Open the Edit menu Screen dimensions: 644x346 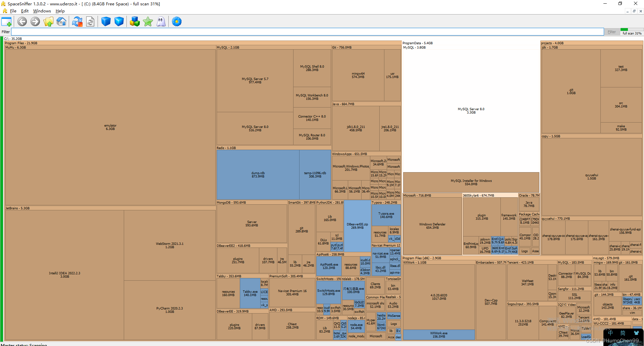(25, 11)
